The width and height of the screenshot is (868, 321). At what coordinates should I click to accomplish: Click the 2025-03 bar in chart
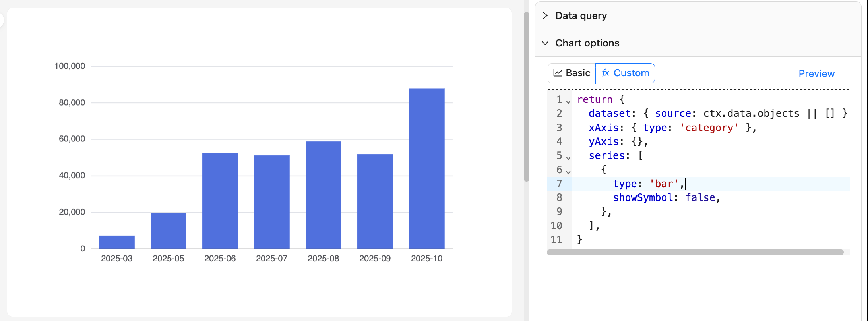point(116,242)
